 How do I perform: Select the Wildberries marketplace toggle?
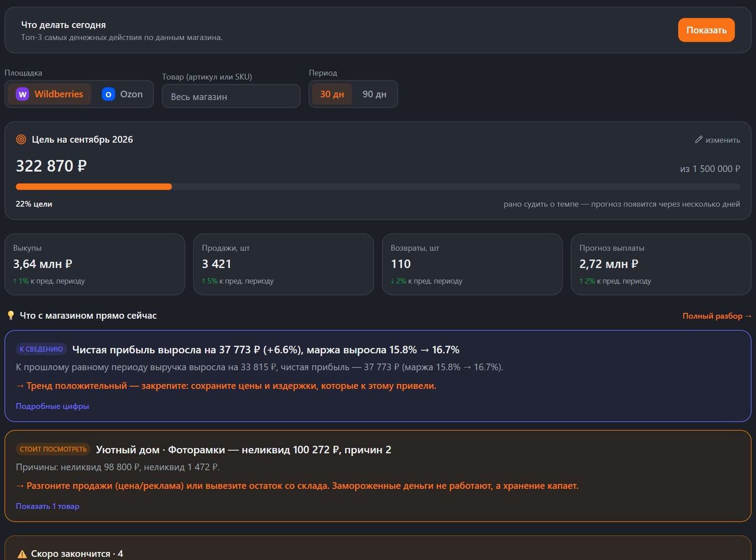point(50,94)
